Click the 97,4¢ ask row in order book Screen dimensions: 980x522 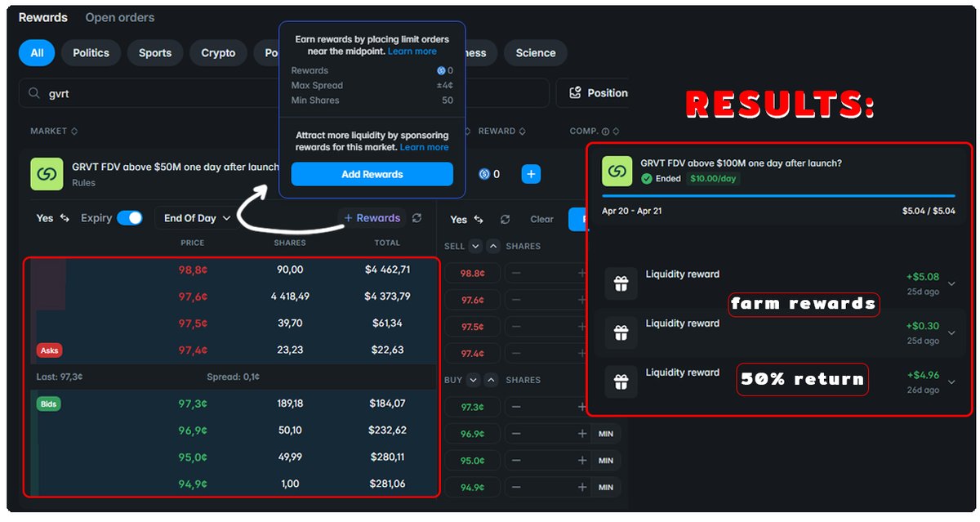234,350
